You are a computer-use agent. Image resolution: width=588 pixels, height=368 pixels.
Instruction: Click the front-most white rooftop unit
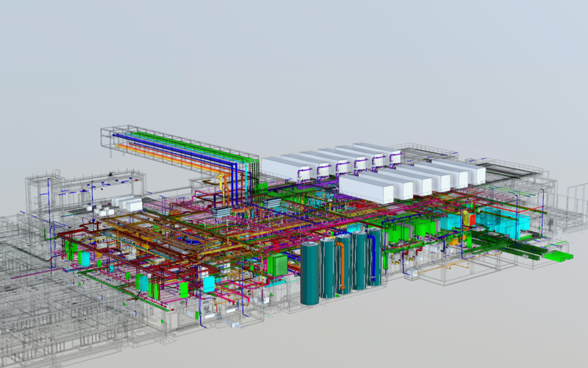tap(367, 188)
